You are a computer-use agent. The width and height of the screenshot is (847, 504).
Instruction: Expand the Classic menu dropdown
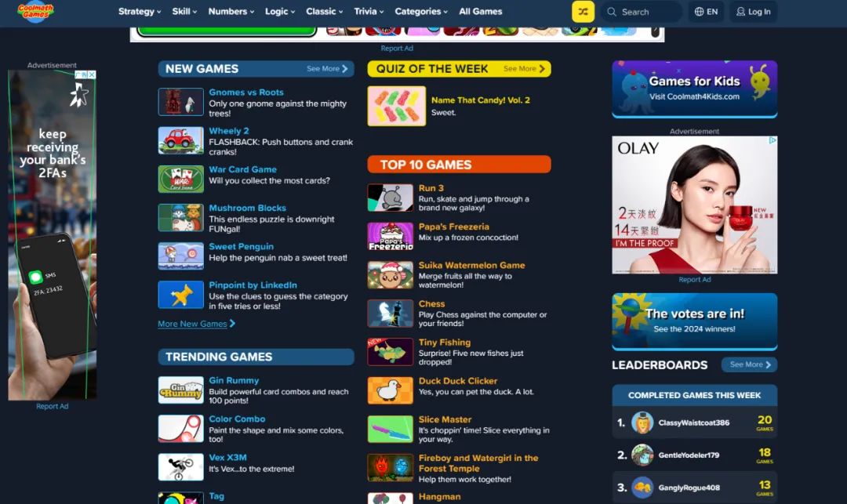point(325,11)
